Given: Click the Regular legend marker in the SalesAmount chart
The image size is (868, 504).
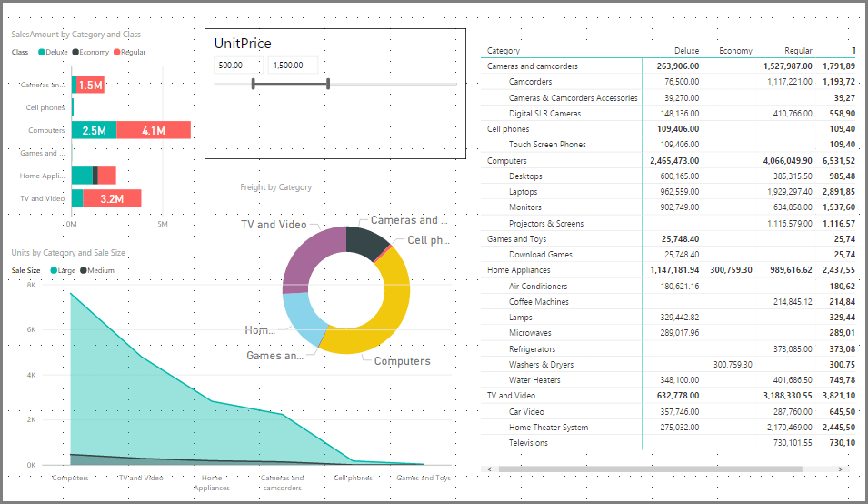Looking at the screenshot, I should (117, 52).
